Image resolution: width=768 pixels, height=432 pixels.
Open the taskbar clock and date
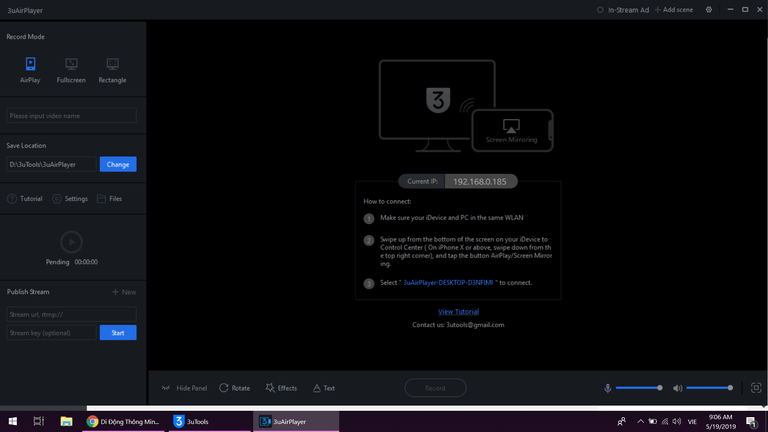720,421
